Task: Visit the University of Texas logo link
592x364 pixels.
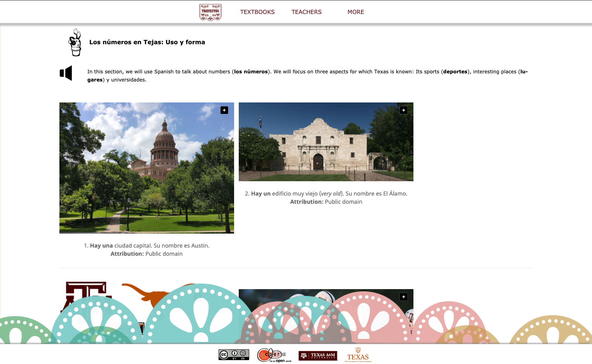Action: (358, 355)
